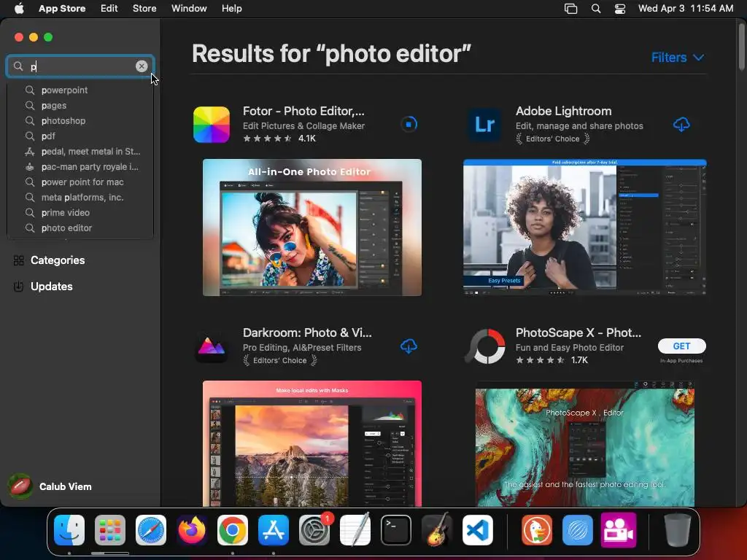Launch DuckDuckGo from the Dock
The width and height of the screenshot is (747, 560).
[x=537, y=530]
